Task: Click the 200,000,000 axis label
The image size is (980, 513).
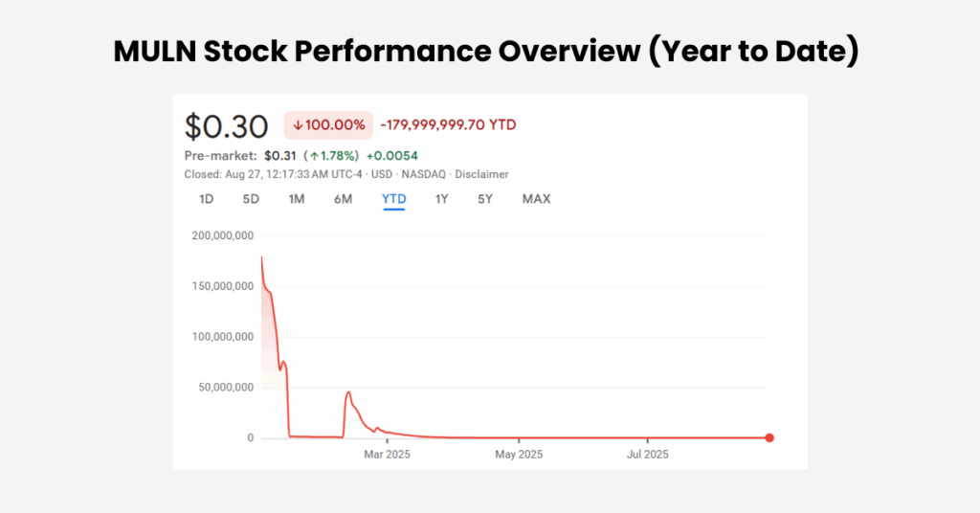Action: tap(222, 235)
